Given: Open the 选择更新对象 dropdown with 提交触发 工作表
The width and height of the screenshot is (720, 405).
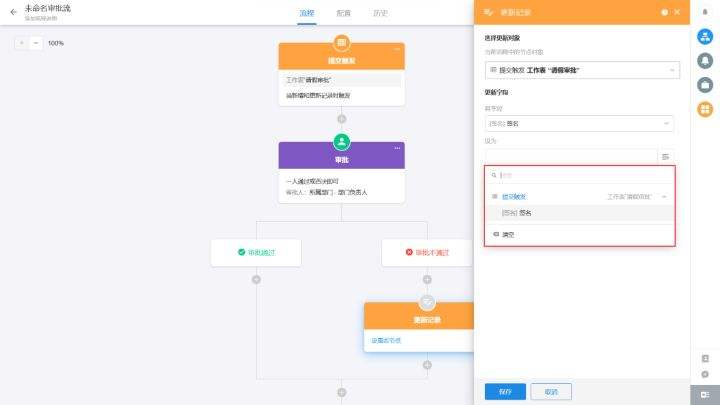Looking at the screenshot, I should [x=582, y=70].
